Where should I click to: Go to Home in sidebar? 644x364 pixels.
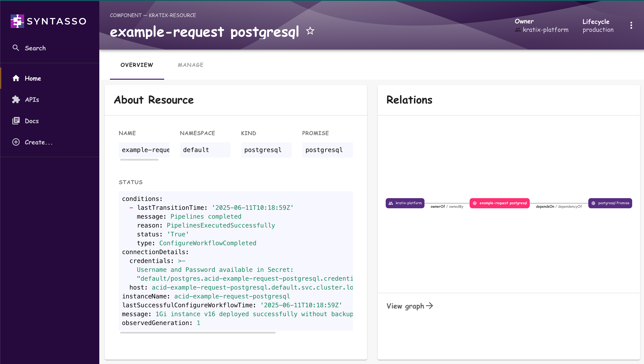click(x=50, y=78)
